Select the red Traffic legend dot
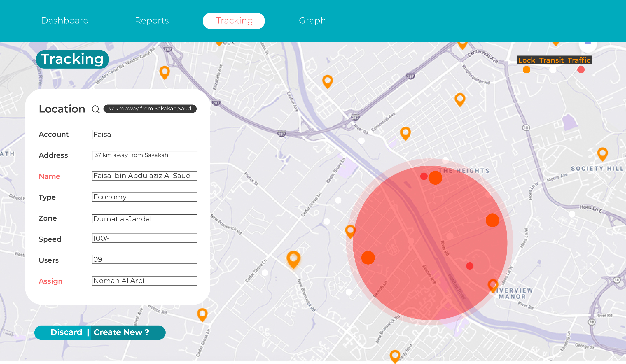Image resolution: width=626 pixels, height=364 pixels. pyautogui.click(x=581, y=70)
